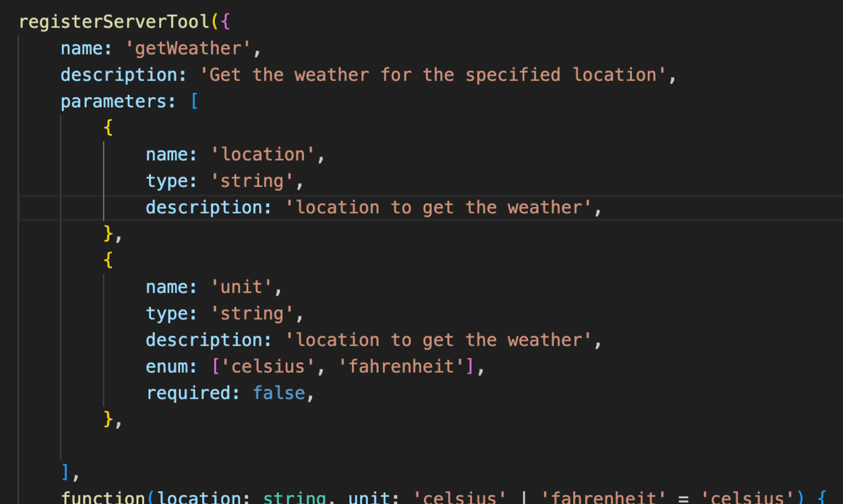The width and height of the screenshot is (843, 504).
Task: Click the unit parameter in function signature
Action: click(x=369, y=498)
